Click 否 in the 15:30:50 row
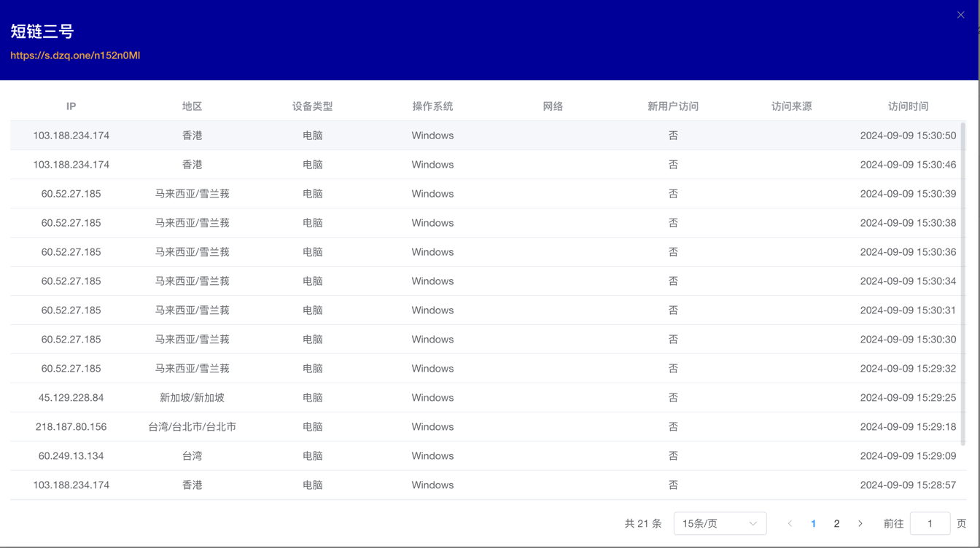The height and width of the screenshot is (548, 980). pos(673,136)
